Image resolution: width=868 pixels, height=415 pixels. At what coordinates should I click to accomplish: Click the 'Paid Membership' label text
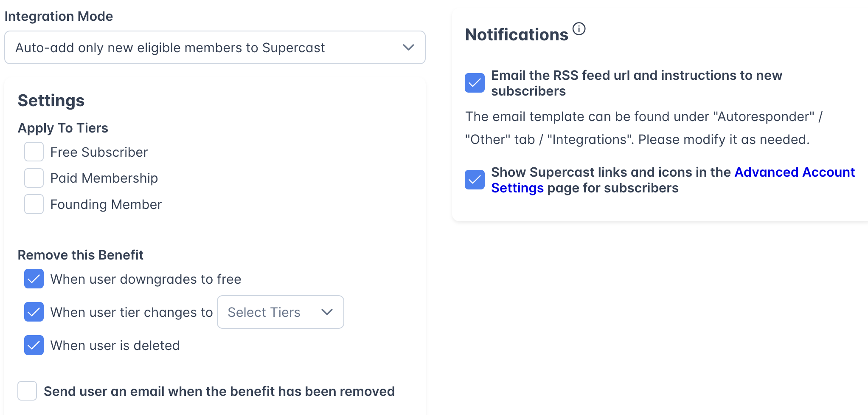(104, 178)
